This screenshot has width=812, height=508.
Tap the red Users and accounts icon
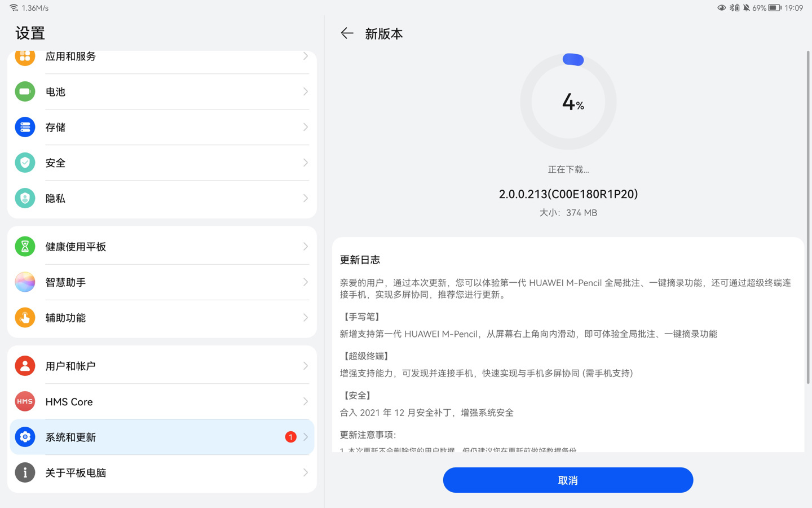(25, 366)
